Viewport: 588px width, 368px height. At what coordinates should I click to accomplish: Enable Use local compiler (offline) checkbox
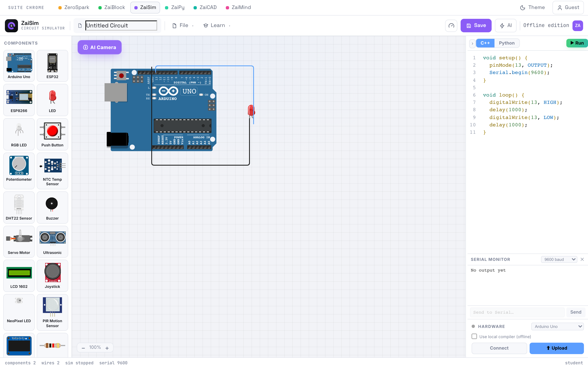[474, 336]
